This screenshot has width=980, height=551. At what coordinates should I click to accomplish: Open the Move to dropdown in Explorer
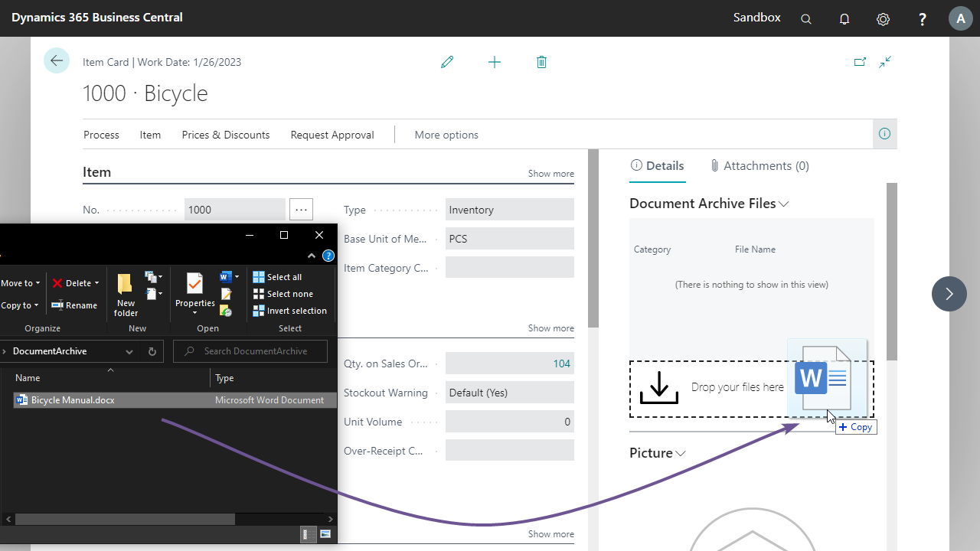[20, 283]
